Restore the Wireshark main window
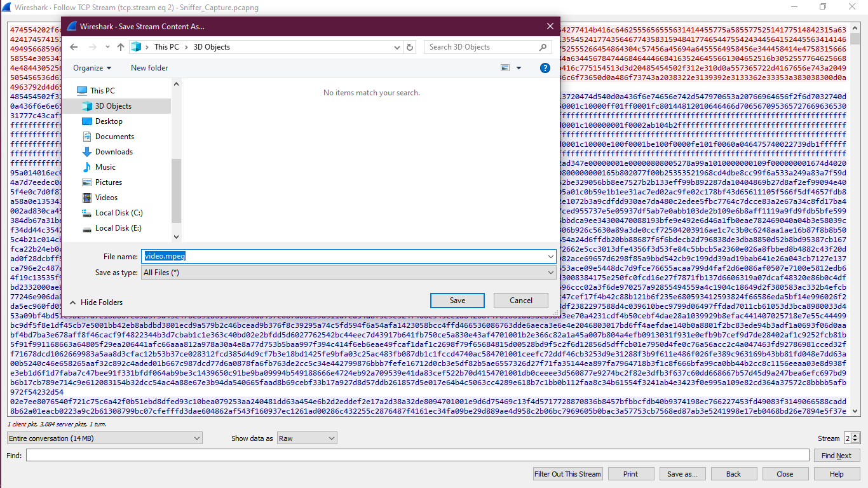868x488 pixels. [823, 7]
